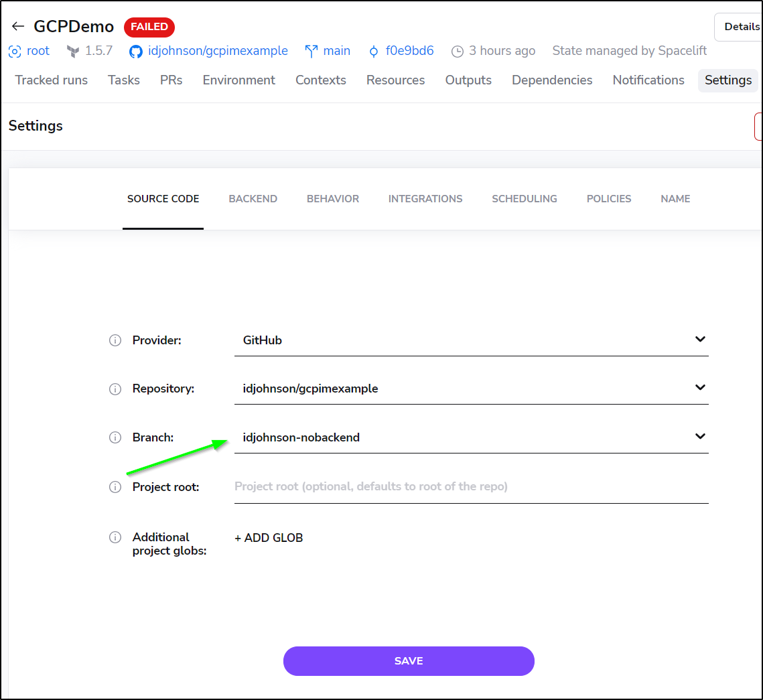Open the Provider field showing GitHub

(472, 340)
